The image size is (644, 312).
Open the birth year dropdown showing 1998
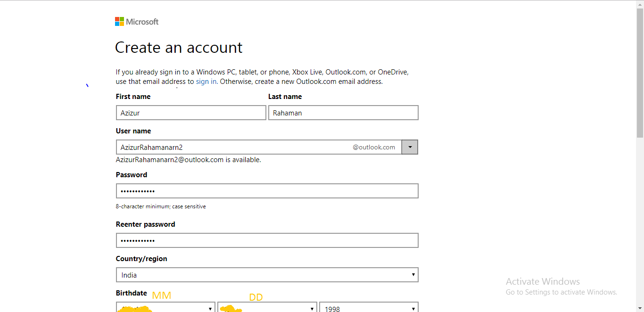pyautogui.click(x=369, y=307)
